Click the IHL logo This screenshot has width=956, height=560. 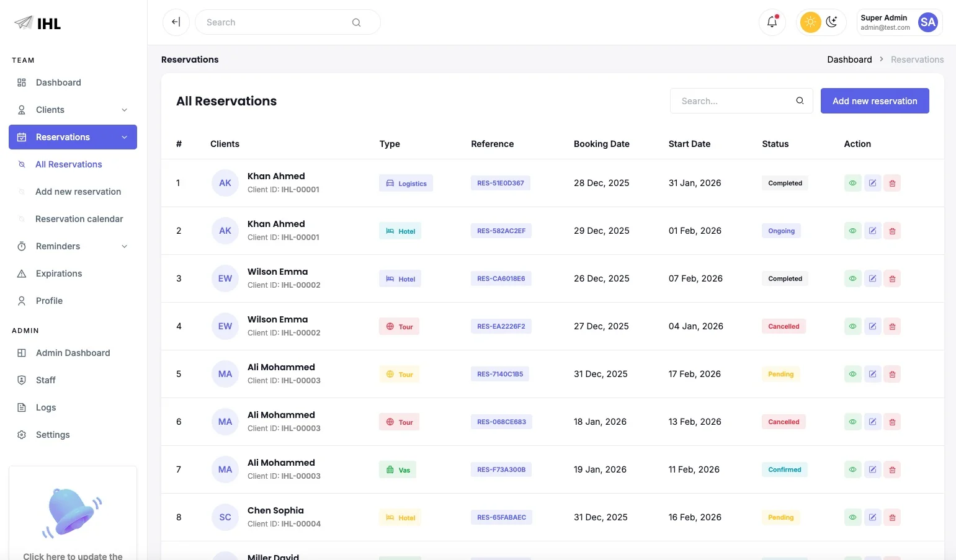pos(38,23)
